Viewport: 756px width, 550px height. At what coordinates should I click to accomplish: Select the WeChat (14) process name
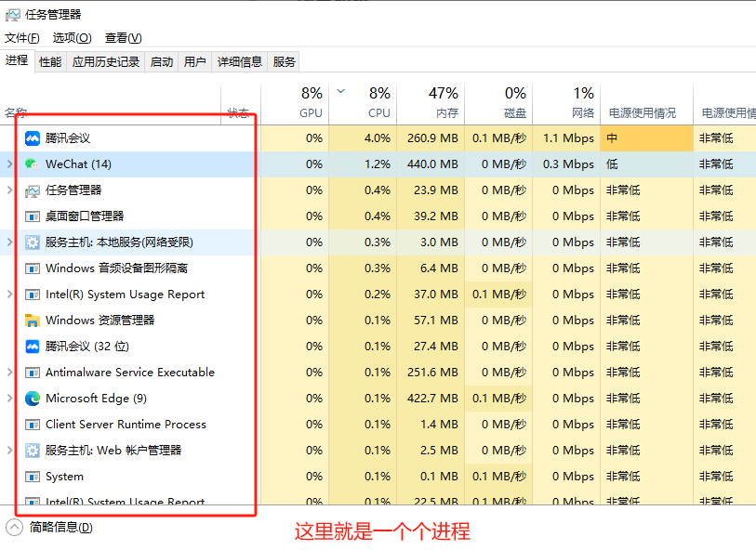(x=79, y=164)
